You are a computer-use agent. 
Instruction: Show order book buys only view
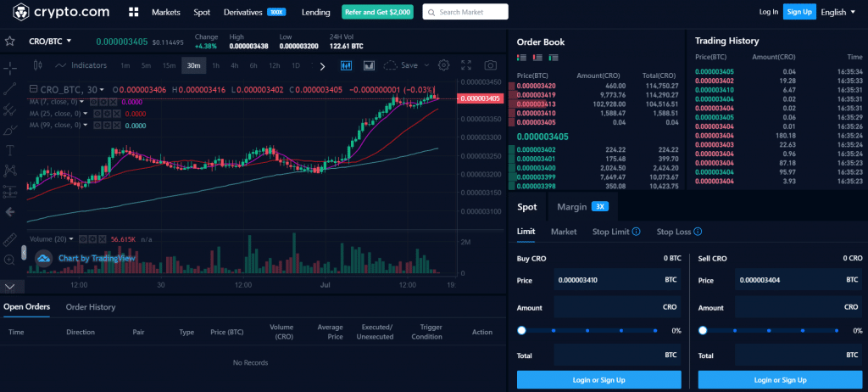[554, 57]
